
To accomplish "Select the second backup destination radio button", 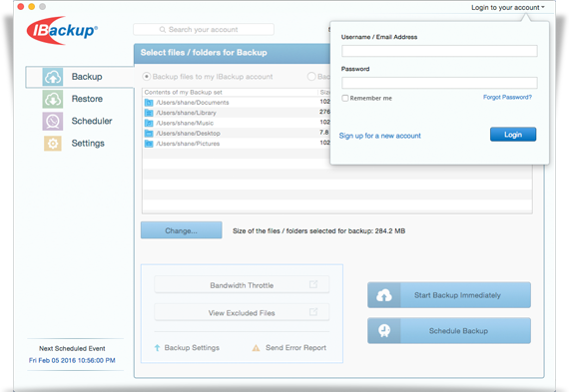I will pyautogui.click(x=311, y=77).
